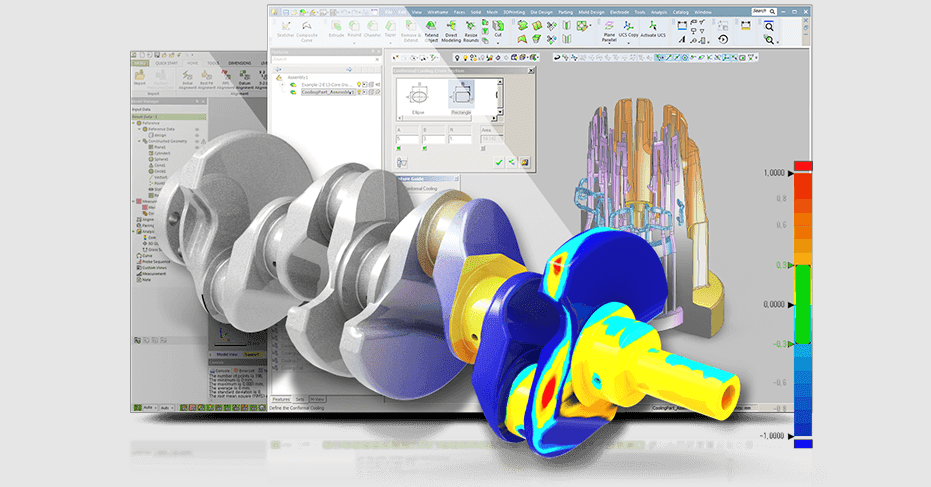This screenshot has height=487, width=931.
Task: Click the blue bottom of the color scale
Action: point(803,443)
